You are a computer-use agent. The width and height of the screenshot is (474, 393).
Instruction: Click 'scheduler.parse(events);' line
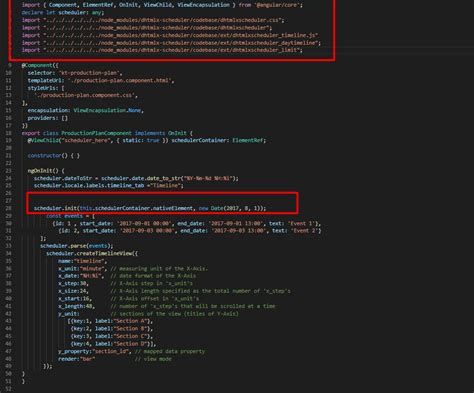pos(76,246)
